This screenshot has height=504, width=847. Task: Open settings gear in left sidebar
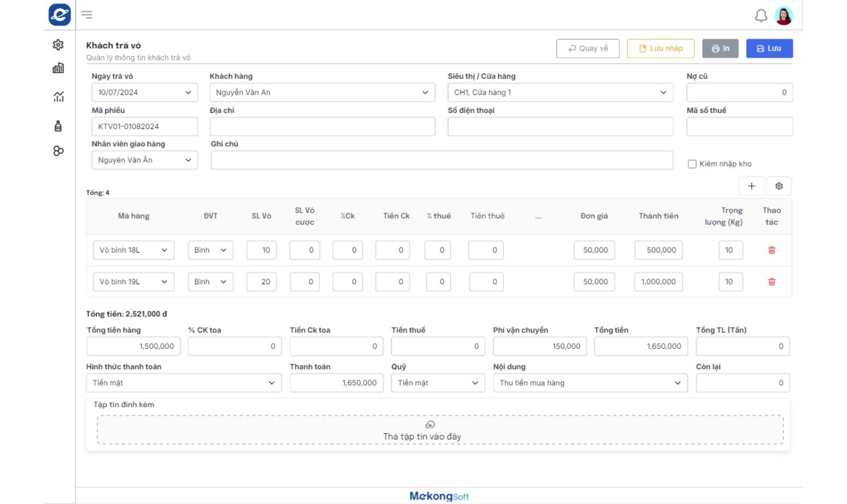[x=58, y=45]
